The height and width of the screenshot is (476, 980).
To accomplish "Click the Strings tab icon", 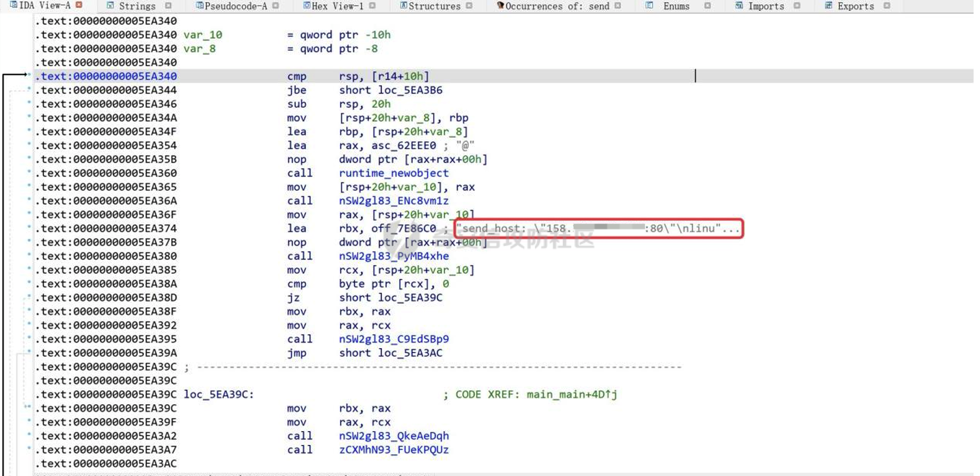I will [x=110, y=6].
